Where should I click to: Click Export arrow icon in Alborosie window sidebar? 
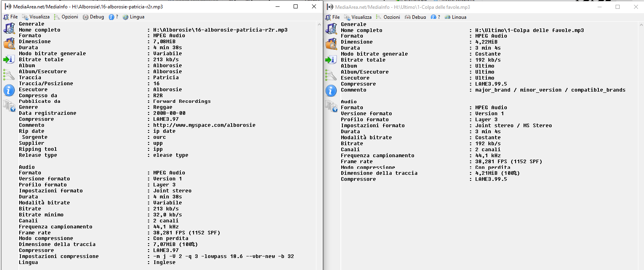tap(9, 59)
